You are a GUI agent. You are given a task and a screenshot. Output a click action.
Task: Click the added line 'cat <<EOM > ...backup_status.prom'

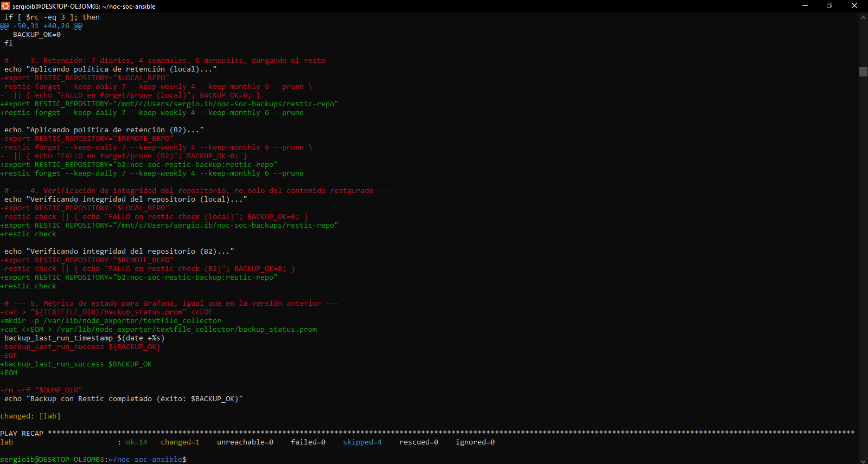tap(158, 330)
